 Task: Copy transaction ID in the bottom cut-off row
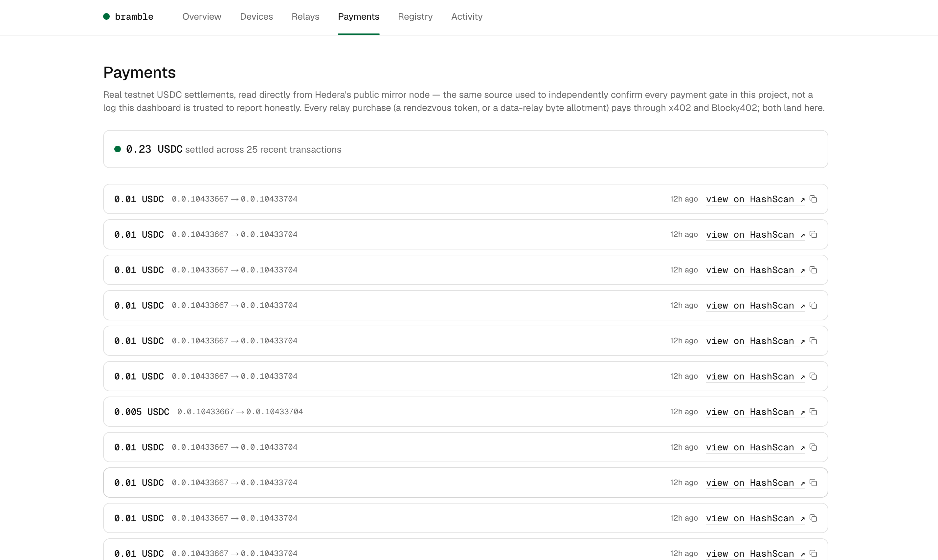(814, 553)
